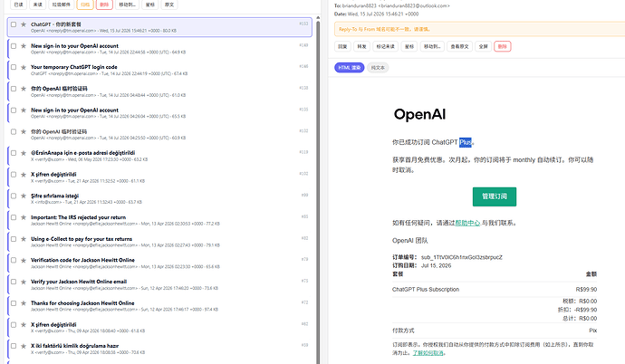Star the 'X şifren değiştirildi' email from 09 Apr
The height and width of the screenshot is (364, 625).
(24, 324)
